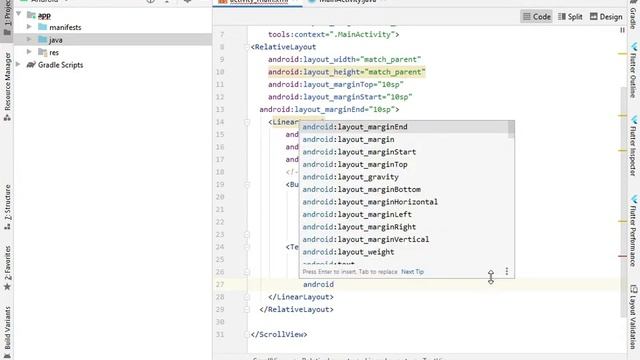Screen dimensions: 640x360
Task: Grab the completion popup scrollbar thumb
Action: (x=511, y=129)
